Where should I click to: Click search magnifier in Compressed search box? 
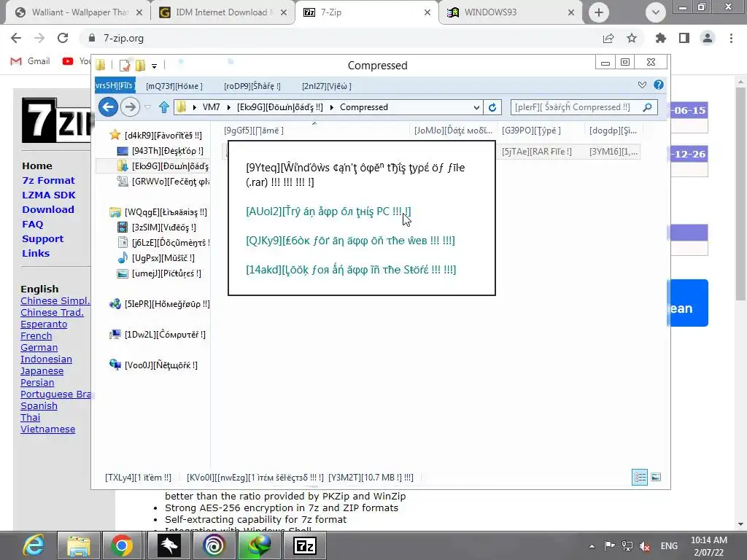[x=647, y=107]
